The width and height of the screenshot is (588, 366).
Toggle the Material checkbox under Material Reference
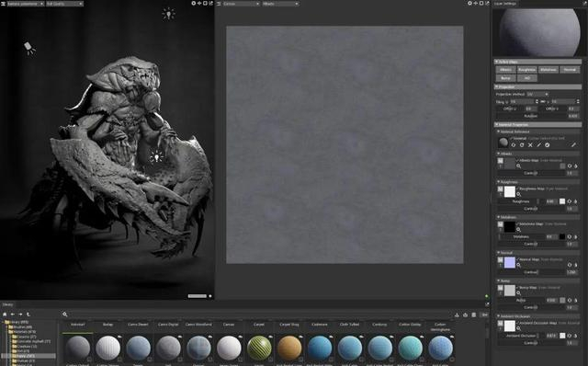click(x=512, y=139)
